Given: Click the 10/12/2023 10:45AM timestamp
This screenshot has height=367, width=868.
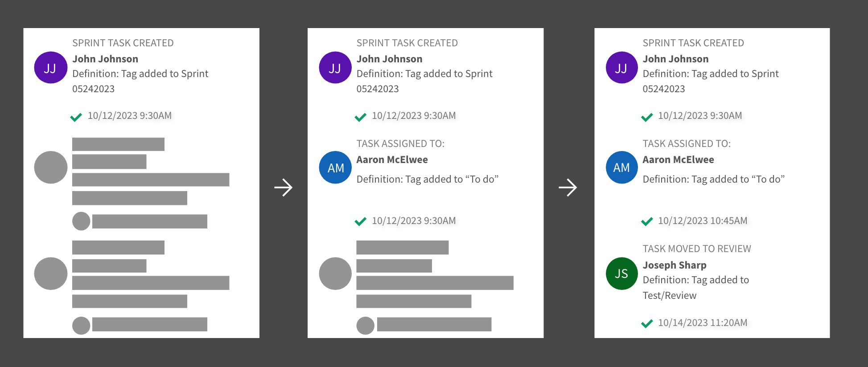Looking at the screenshot, I should click(703, 220).
